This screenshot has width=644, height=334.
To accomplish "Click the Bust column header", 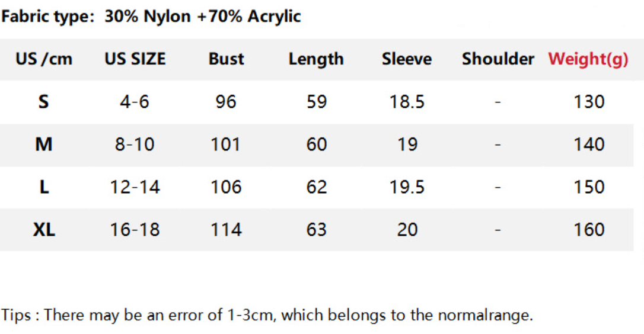I will (x=226, y=59).
